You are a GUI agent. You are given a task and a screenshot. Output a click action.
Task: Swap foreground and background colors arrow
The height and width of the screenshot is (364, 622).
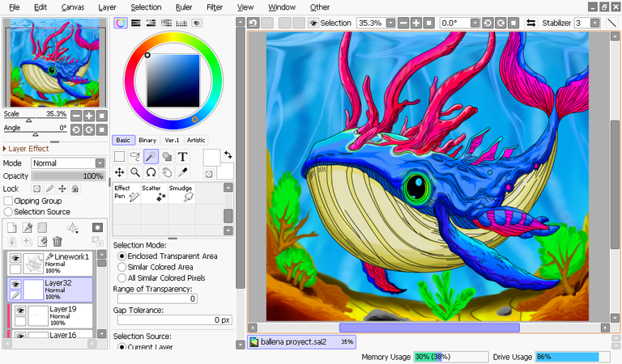[x=228, y=154]
